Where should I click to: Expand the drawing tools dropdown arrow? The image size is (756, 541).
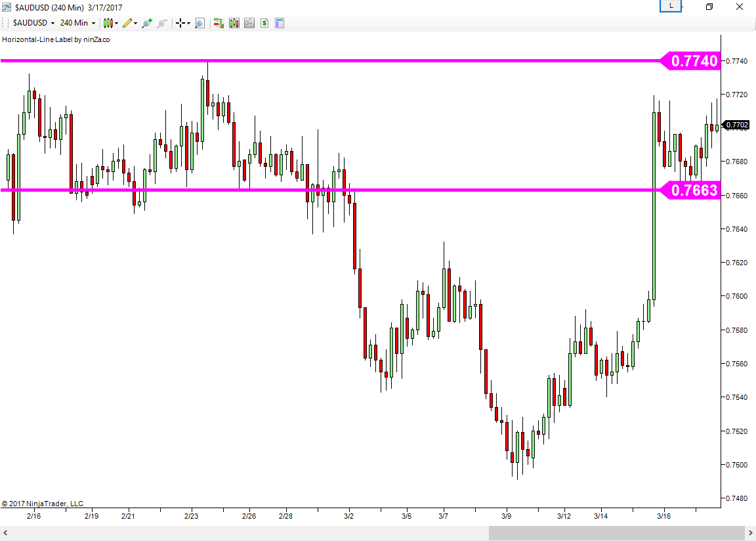(135, 23)
